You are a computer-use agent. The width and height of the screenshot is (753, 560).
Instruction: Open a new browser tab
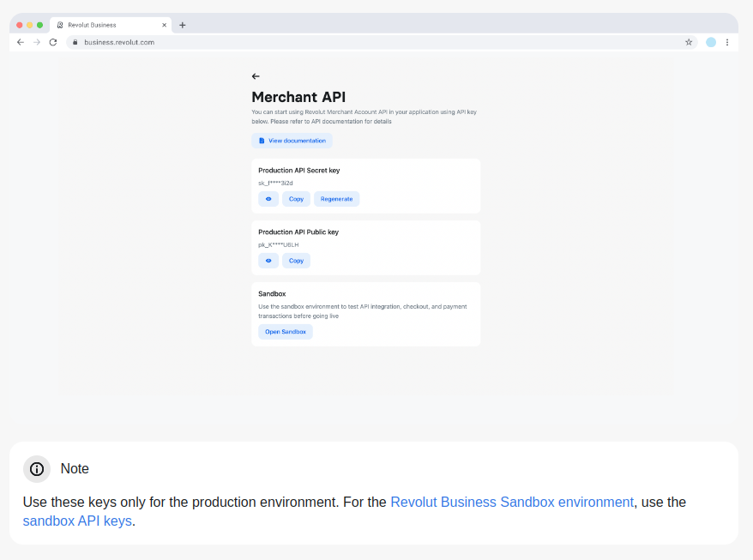[x=183, y=25]
